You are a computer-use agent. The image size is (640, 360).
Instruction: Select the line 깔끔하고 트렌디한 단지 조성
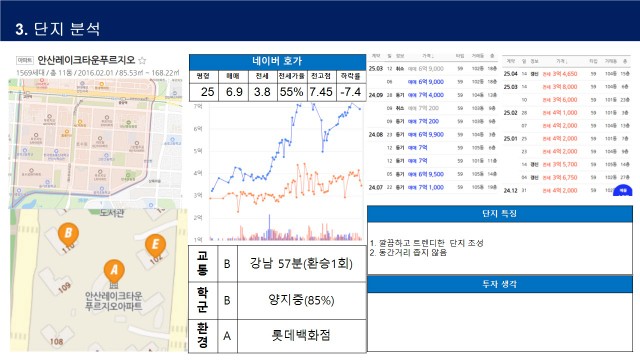pyautogui.click(x=427, y=243)
